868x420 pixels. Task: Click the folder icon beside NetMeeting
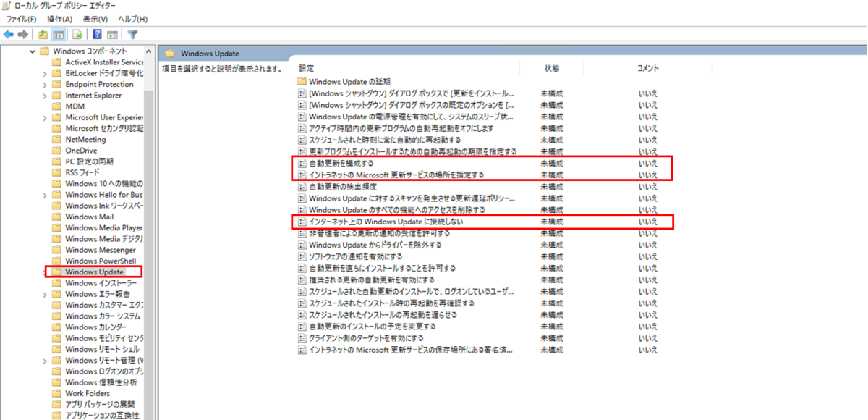click(57, 139)
